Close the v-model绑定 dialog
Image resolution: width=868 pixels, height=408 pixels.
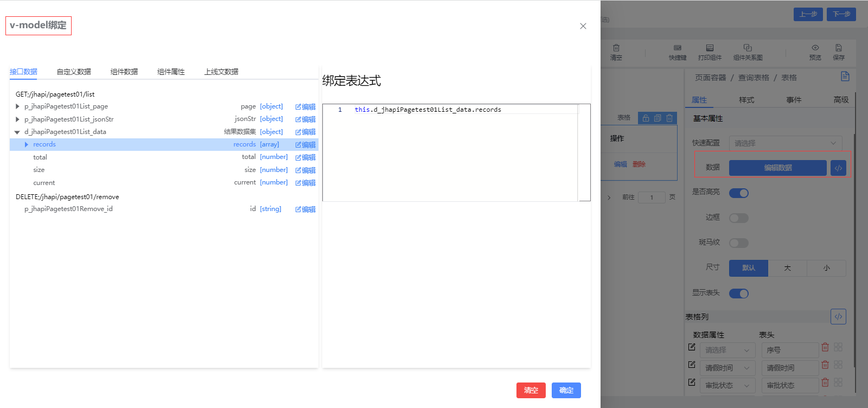(583, 26)
